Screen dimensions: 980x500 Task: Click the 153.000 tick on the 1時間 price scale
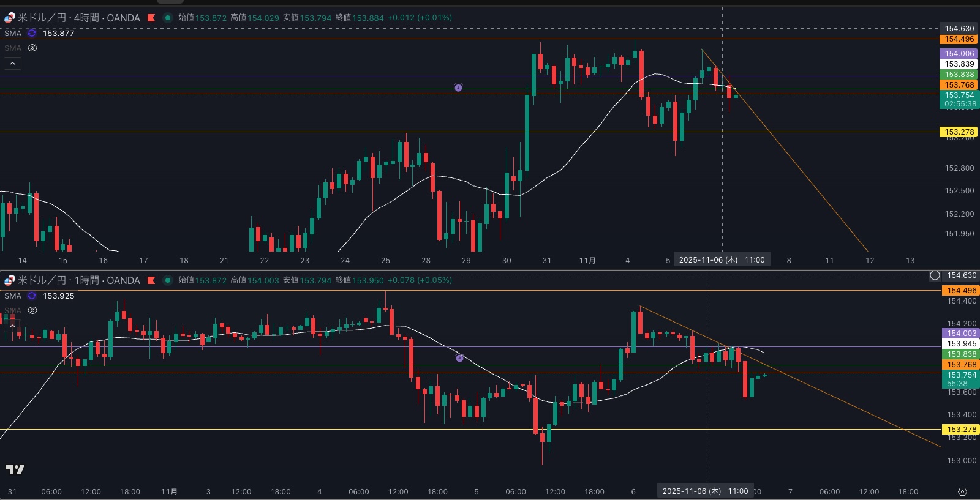click(x=962, y=461)
